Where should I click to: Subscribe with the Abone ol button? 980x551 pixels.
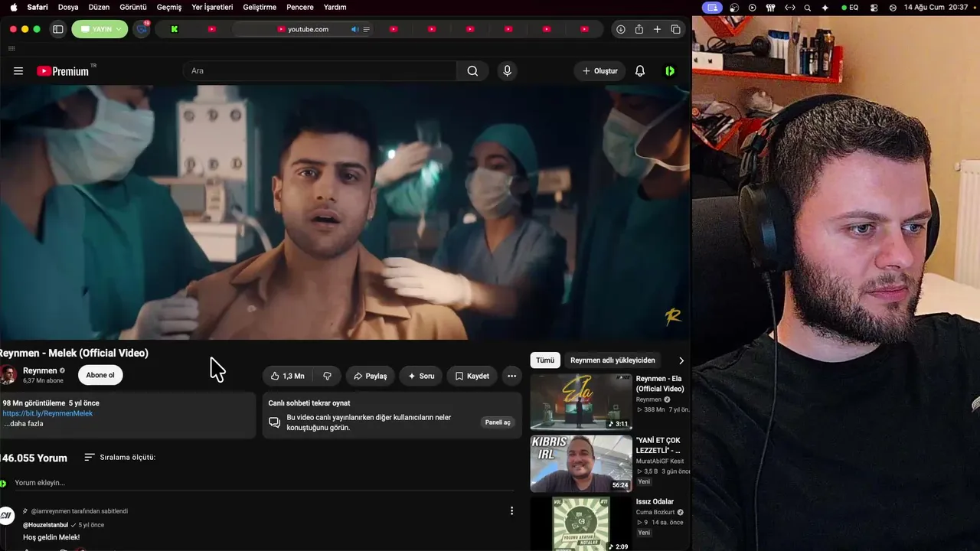pos(100,375)
